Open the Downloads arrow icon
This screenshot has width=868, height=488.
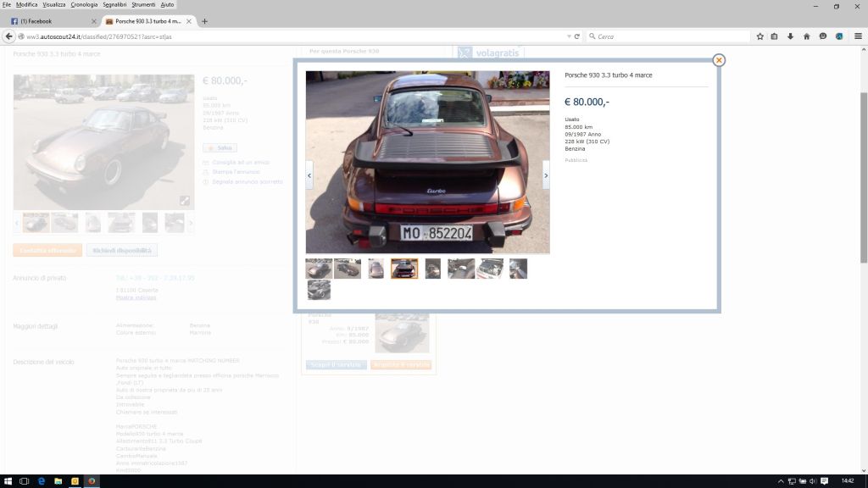click(x=791, y=36)
